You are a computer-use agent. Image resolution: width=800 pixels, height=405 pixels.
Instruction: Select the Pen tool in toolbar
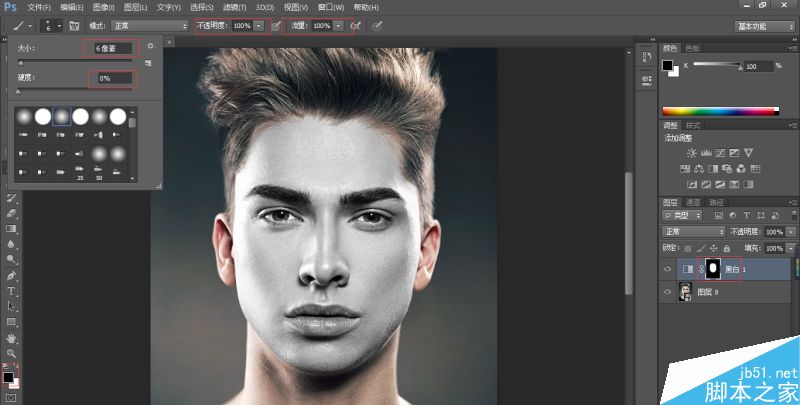coord(11,276)
